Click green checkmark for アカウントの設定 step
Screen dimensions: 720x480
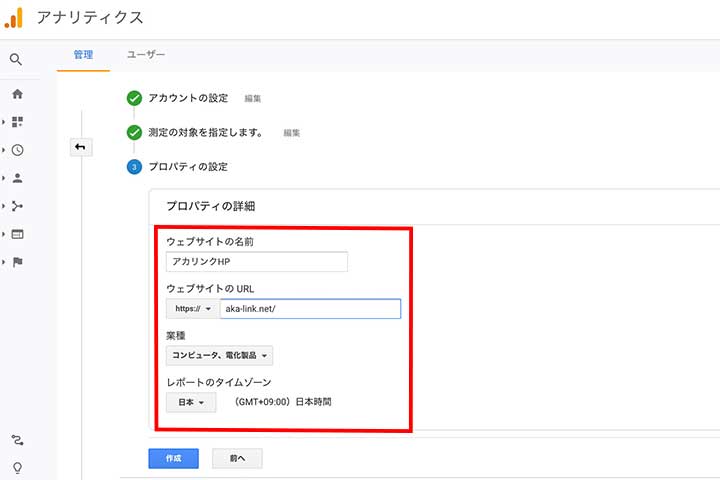[134, 98]
